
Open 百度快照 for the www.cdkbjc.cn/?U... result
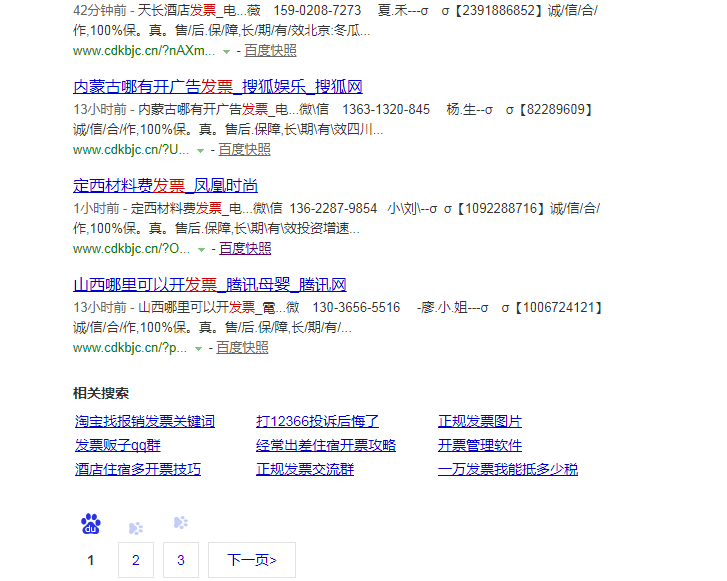244,149
